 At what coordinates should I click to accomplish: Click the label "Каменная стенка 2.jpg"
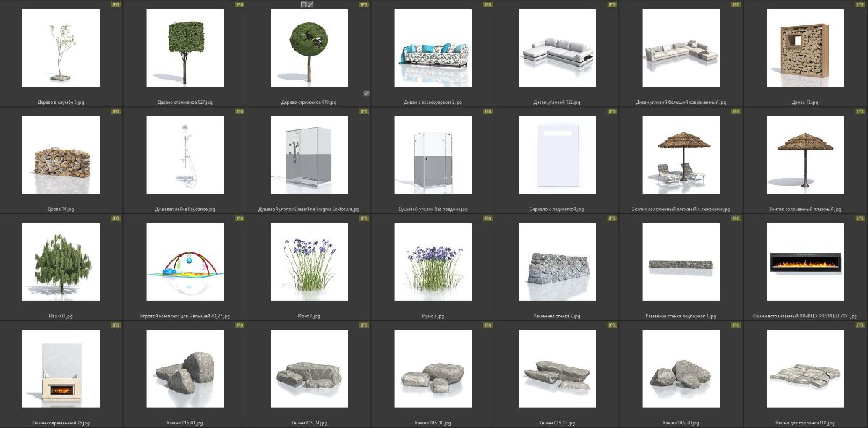(x=558, y=317)
